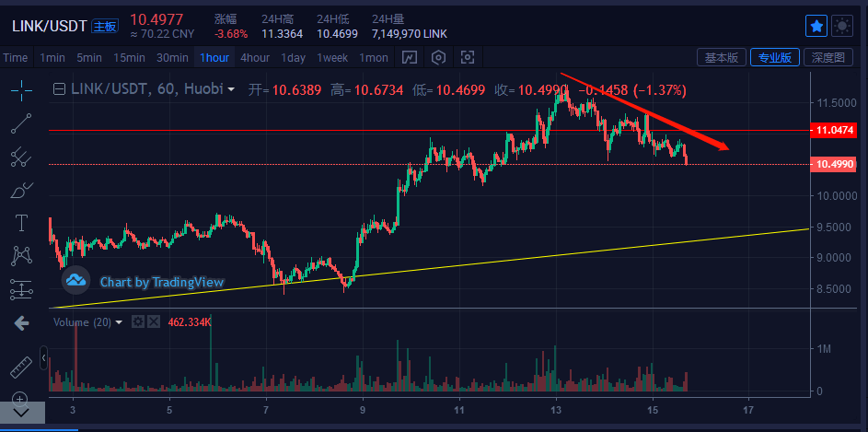Expand the Volume (20) dropdown arrow
The width and height of the screenshot is (868, 432).
pyautogui.click(x=119, y=322)
